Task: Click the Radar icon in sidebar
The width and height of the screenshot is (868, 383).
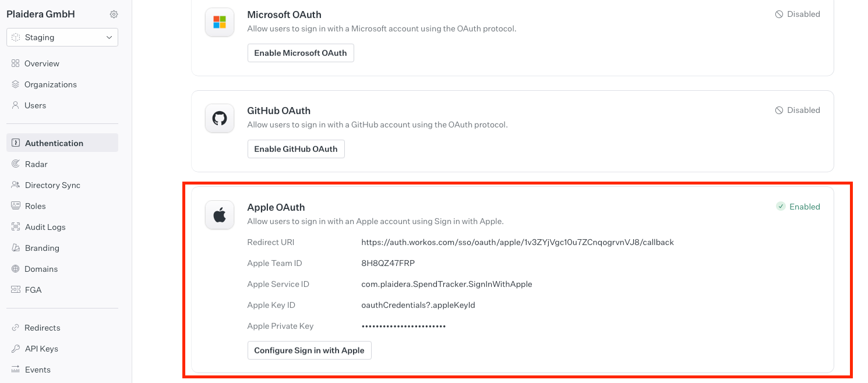Action: (x=16, y=164)
